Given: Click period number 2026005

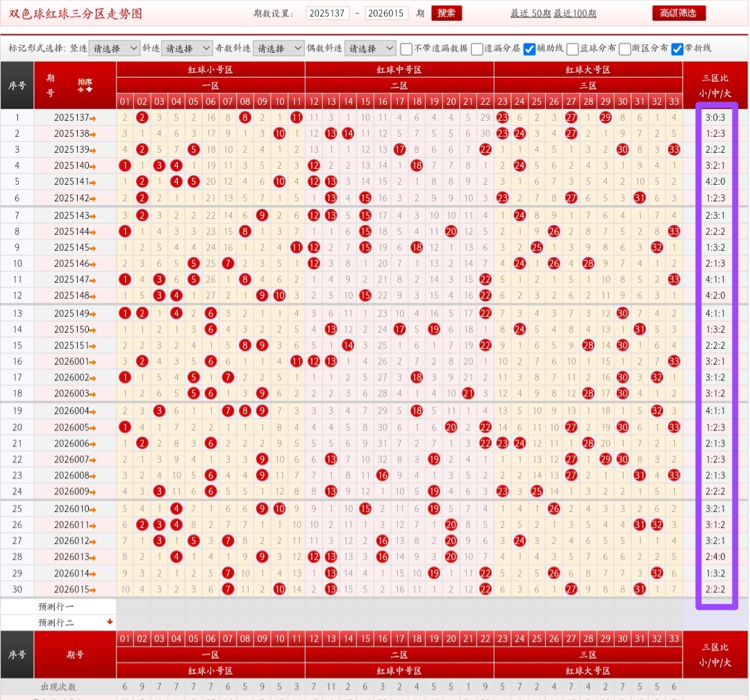Looking at the screenshot, I should click(72, 427).
